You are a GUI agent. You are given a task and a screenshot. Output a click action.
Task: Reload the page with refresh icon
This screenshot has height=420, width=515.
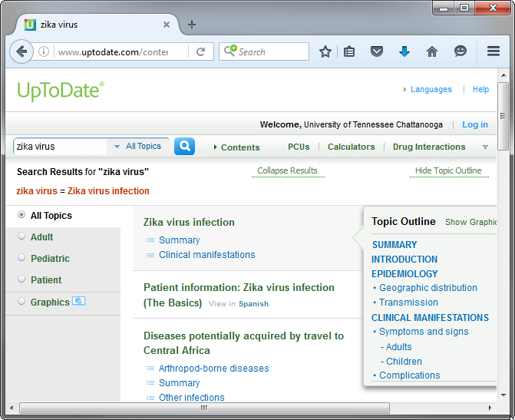coord(200,51)
